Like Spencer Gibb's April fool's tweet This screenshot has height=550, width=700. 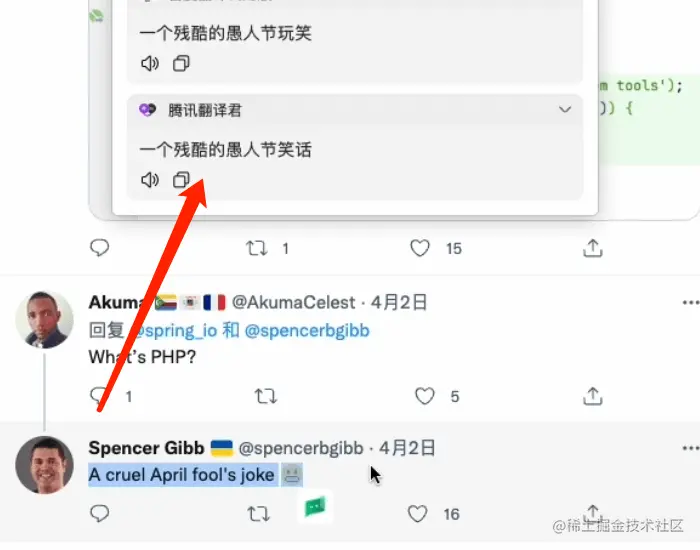click(x=417, y=514)
